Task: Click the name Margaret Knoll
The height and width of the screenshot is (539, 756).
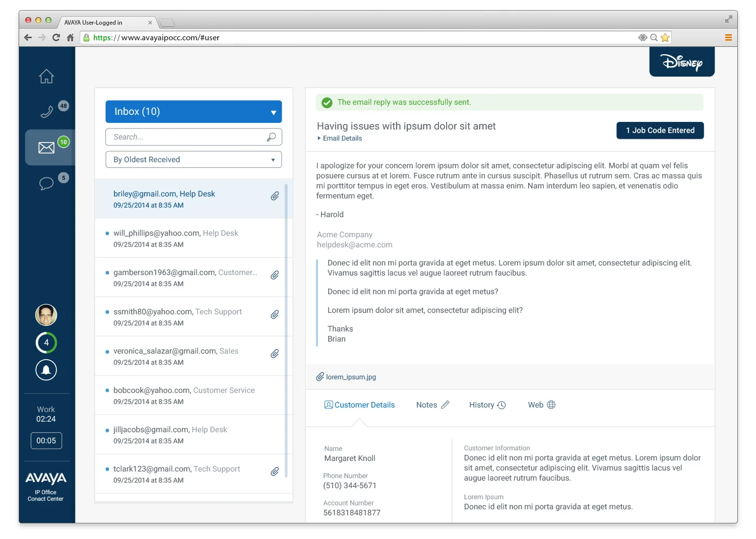Action: (350, 458)
